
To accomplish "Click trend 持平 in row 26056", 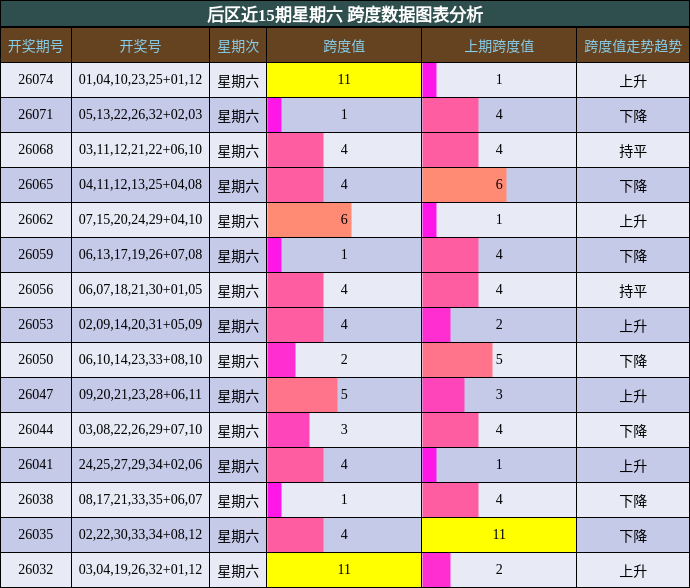I will pyautogui.click(x=633, y=290).
